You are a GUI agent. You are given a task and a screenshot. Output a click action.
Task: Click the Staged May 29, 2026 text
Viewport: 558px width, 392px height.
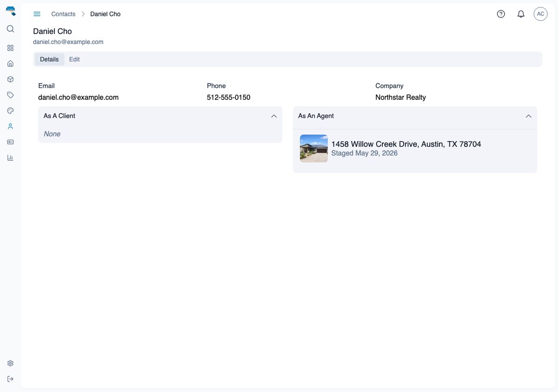coord(365,153)
